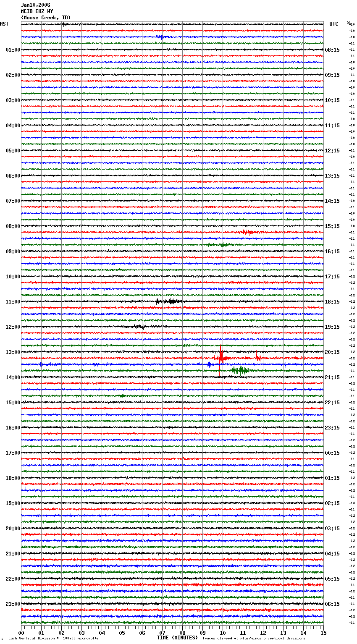This screenshot has width=357, height=644.
Task: Click the 23:15 UTC time label
Action: point(332,428)
